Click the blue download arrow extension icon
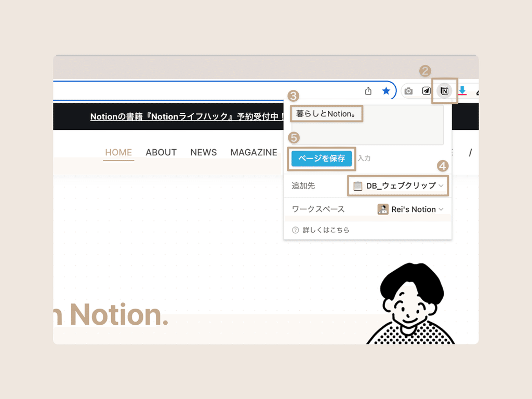The width and height of the screenshot is (532, 399). click(x=462, y=90)
